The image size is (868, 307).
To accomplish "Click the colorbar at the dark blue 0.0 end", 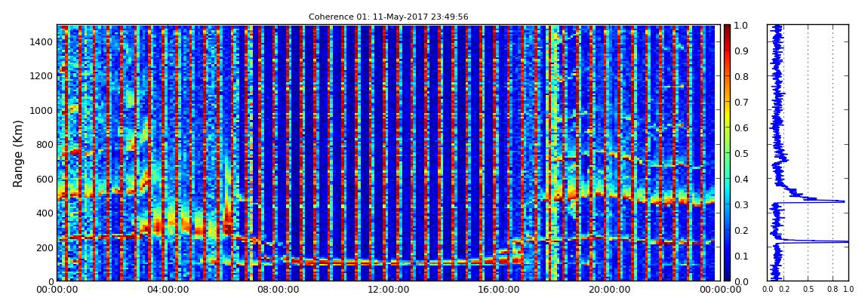I will pyautogui.click(x=727, y=278).
